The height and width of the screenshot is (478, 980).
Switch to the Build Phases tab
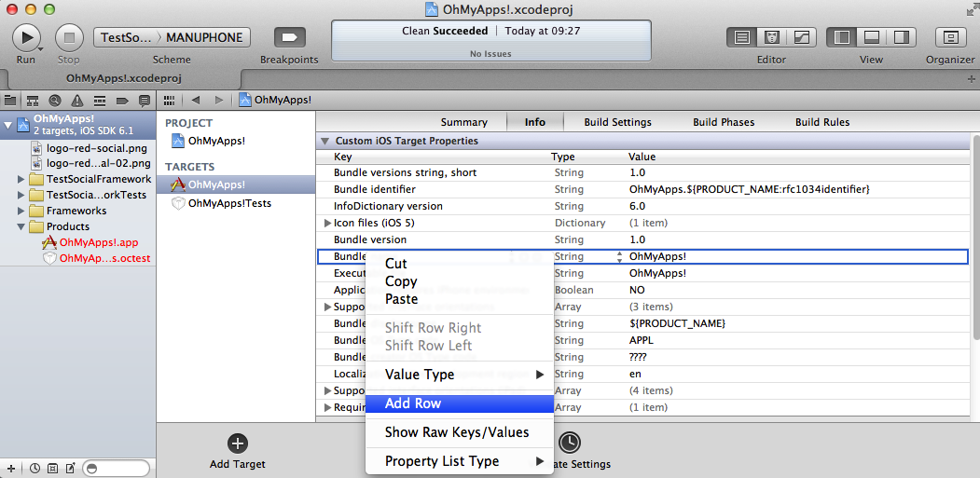tap(724, 122)
